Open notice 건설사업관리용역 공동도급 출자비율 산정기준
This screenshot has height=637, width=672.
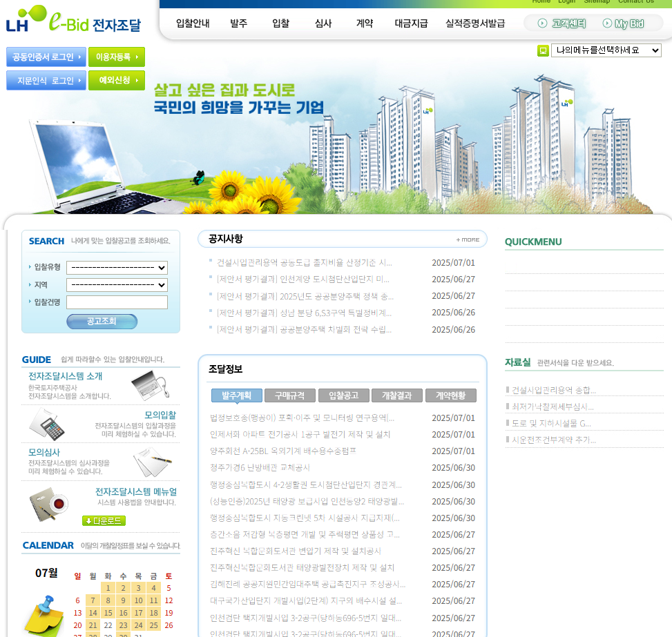click(305, 262)
